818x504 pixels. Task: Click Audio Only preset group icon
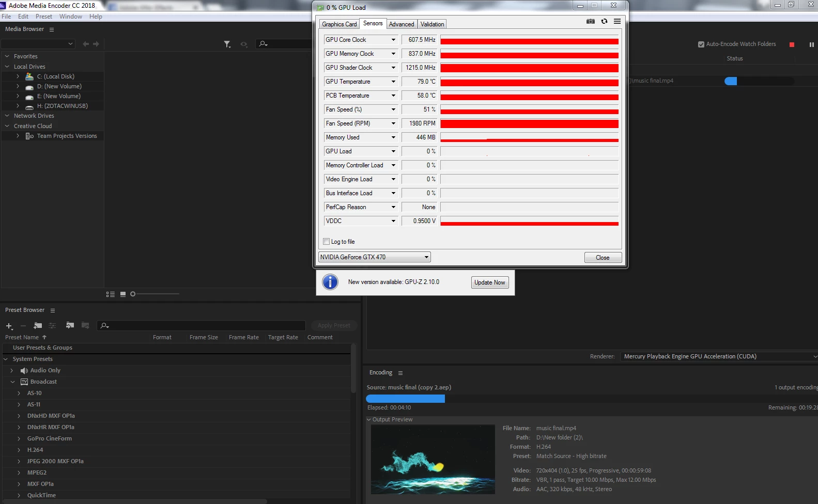click(24, 371)
